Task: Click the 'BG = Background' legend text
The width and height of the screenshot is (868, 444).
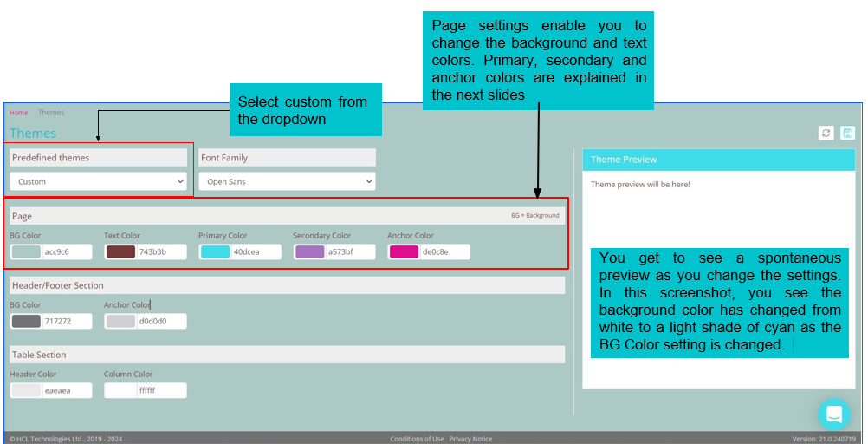Action: tap(534, 216)
